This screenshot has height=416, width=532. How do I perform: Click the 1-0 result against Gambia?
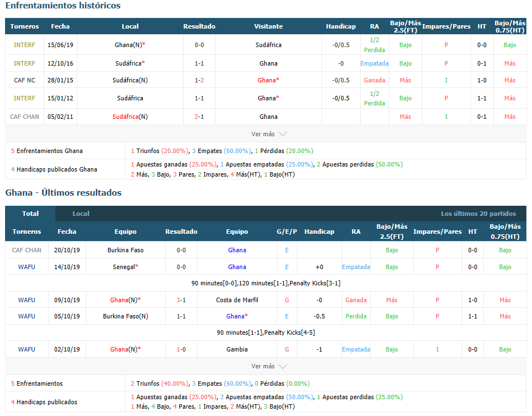click(181, 349)
